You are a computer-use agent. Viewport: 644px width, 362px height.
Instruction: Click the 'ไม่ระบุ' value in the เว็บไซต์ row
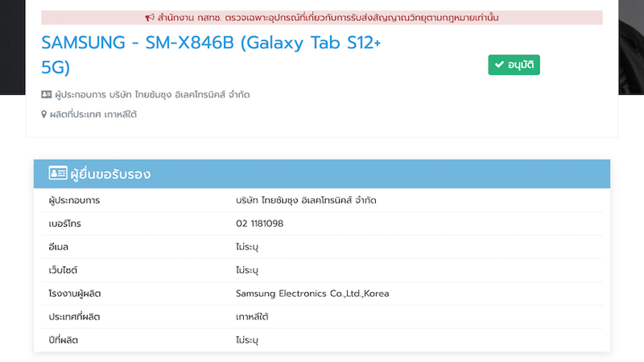click(247, 270)
